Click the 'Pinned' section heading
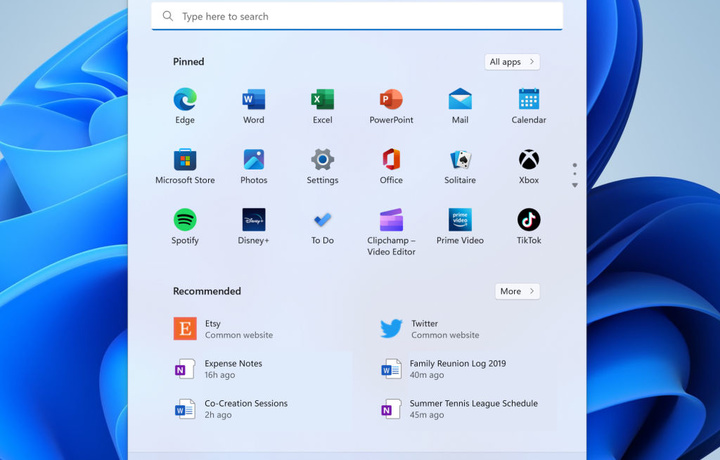 [189, 62]
